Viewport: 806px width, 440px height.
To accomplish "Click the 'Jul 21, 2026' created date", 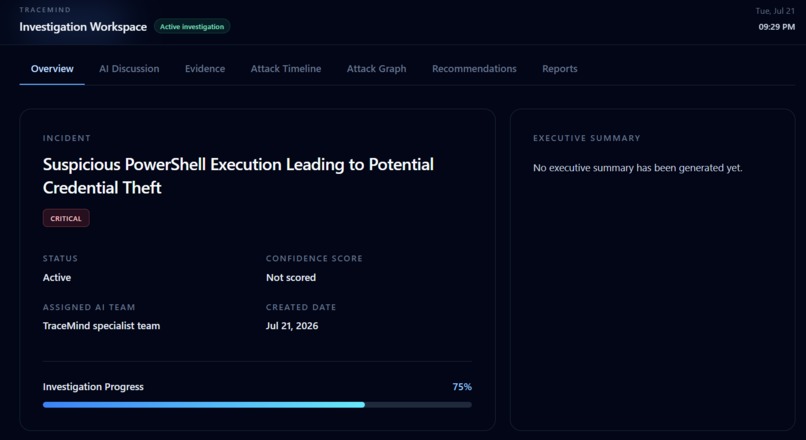I will click(x=292, y=326).
